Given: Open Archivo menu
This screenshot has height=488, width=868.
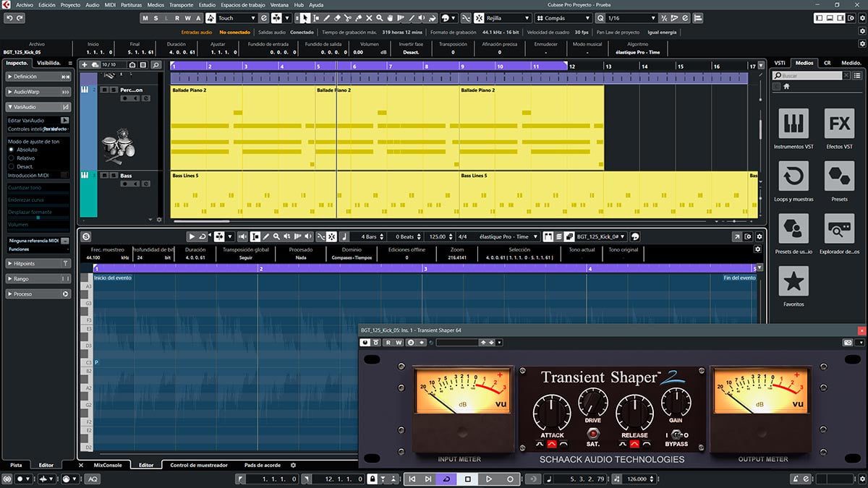Looking at the screenshot, I should [x=24, y=5].
